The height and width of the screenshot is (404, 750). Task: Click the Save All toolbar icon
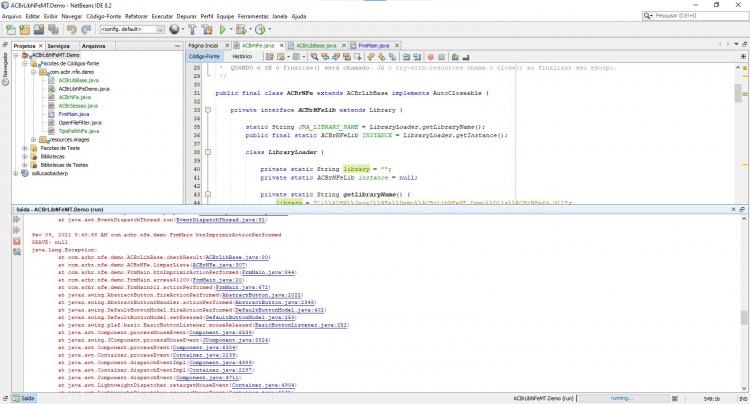pos(53,30)
